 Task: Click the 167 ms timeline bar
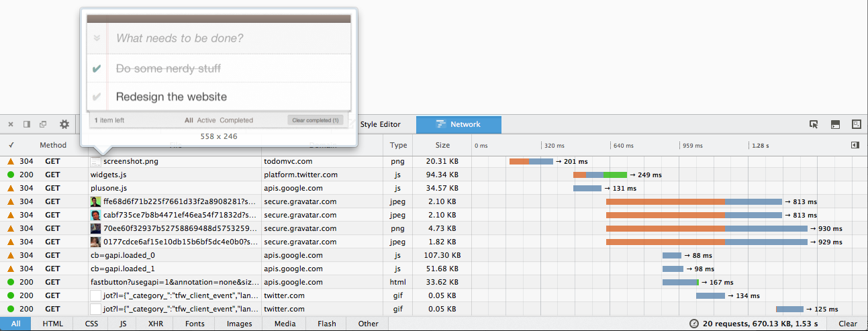coord(681,282)
